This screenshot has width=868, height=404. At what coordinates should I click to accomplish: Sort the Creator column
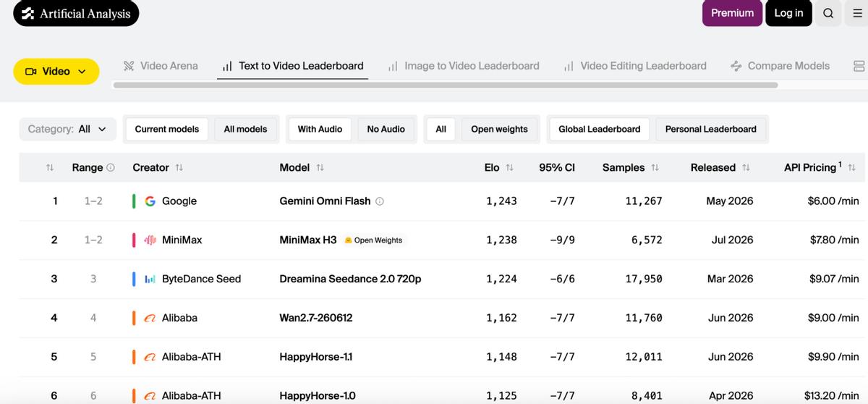[x=179, y=167]
